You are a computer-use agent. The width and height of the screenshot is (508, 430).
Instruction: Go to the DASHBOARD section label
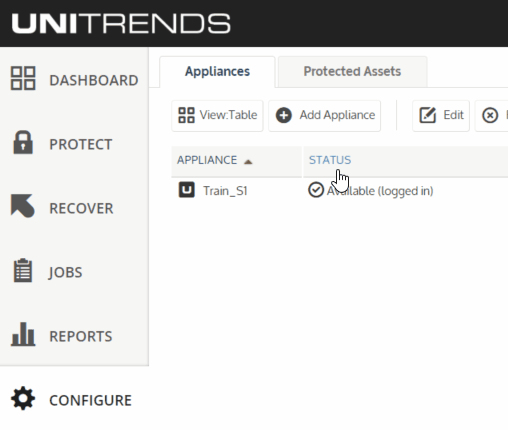coord(94,80)
